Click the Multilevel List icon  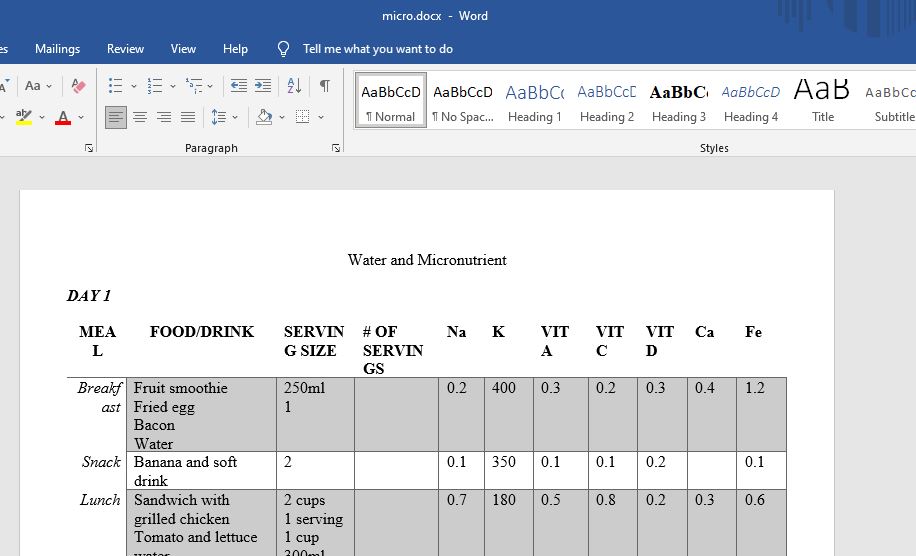194,86
